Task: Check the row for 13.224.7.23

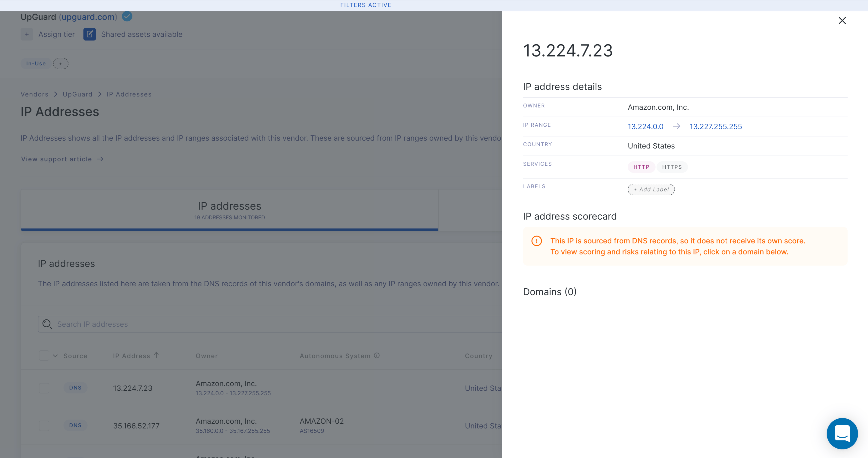Action: [x=44, y=388]
